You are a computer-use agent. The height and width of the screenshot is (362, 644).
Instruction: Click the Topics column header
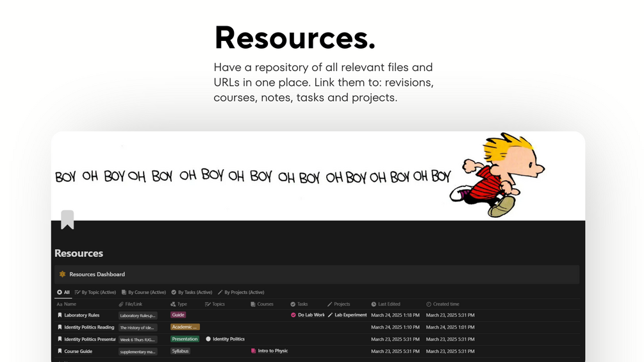click(215, 304)
